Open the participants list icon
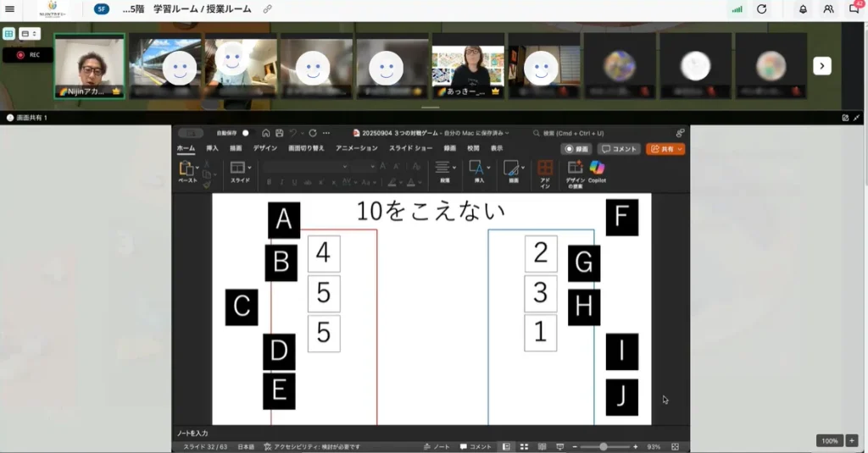868x453 pixels. (828, 9)
